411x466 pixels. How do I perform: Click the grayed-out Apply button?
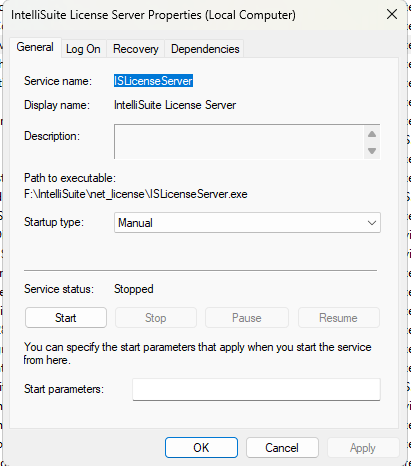(363, 448)
